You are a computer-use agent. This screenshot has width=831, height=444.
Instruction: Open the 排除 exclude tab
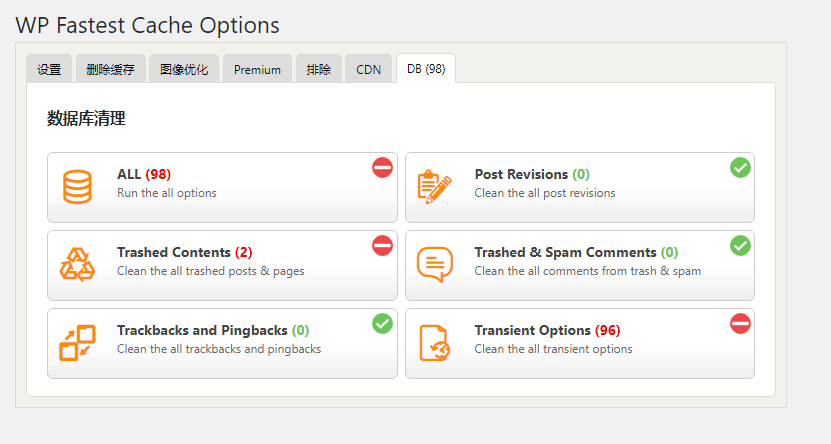coord(319,69)
